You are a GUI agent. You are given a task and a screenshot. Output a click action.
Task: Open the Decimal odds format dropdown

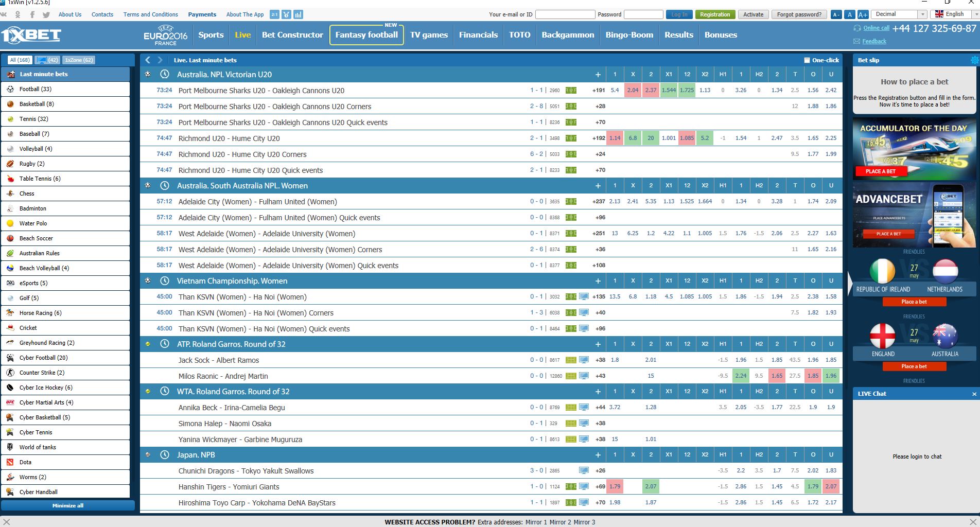899,14
